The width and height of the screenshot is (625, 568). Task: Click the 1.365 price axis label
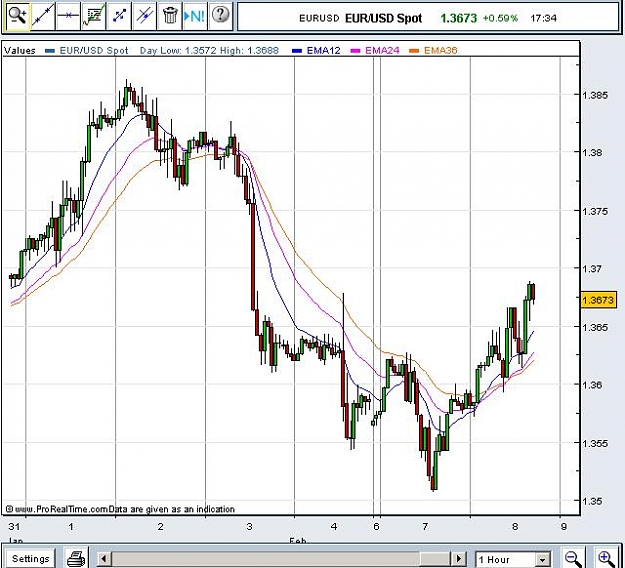595,328
